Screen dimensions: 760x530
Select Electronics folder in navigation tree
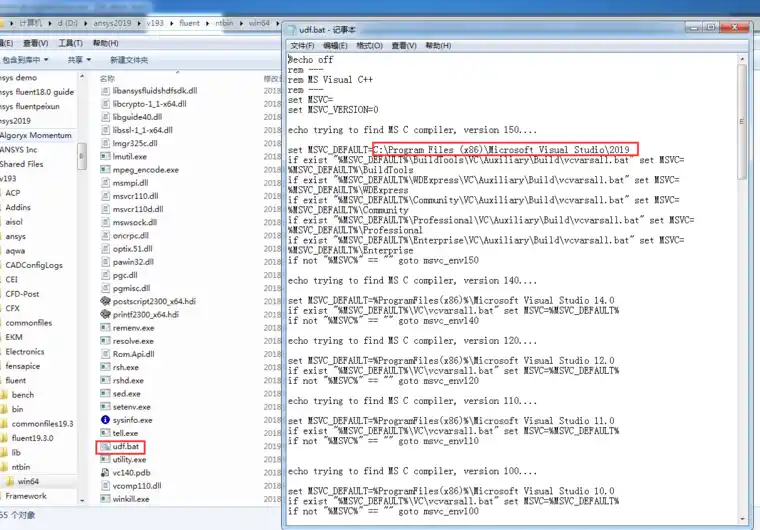[25, 352]
